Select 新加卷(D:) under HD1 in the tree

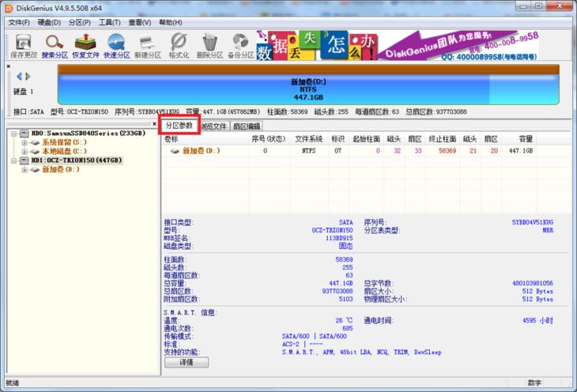click(61, 170)
